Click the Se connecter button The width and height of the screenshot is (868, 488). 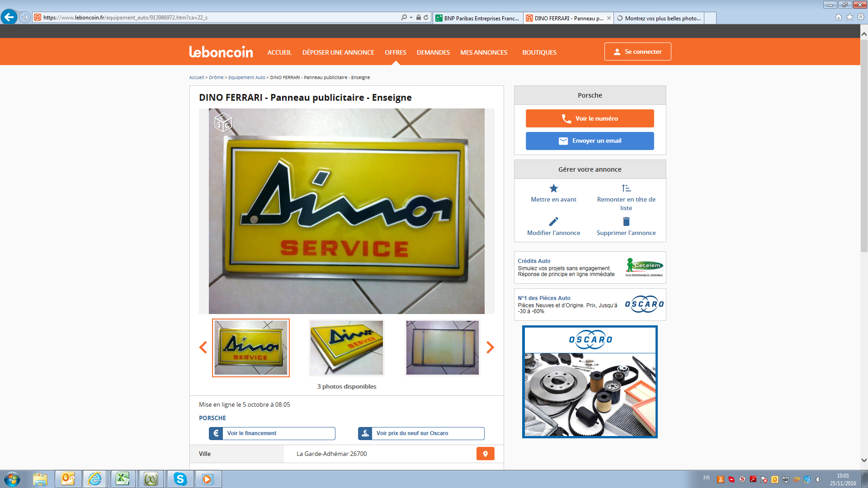[x=637, y=52]
